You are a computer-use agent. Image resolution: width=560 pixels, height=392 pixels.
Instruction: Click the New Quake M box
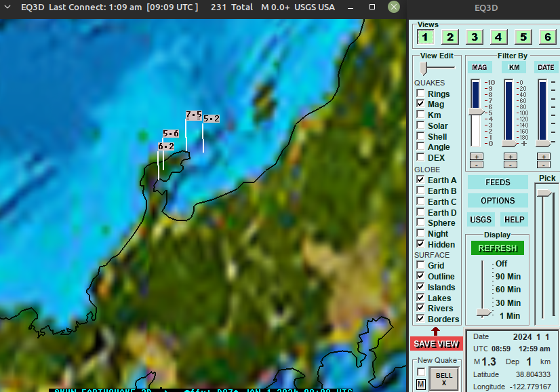(x=421, y=384)
